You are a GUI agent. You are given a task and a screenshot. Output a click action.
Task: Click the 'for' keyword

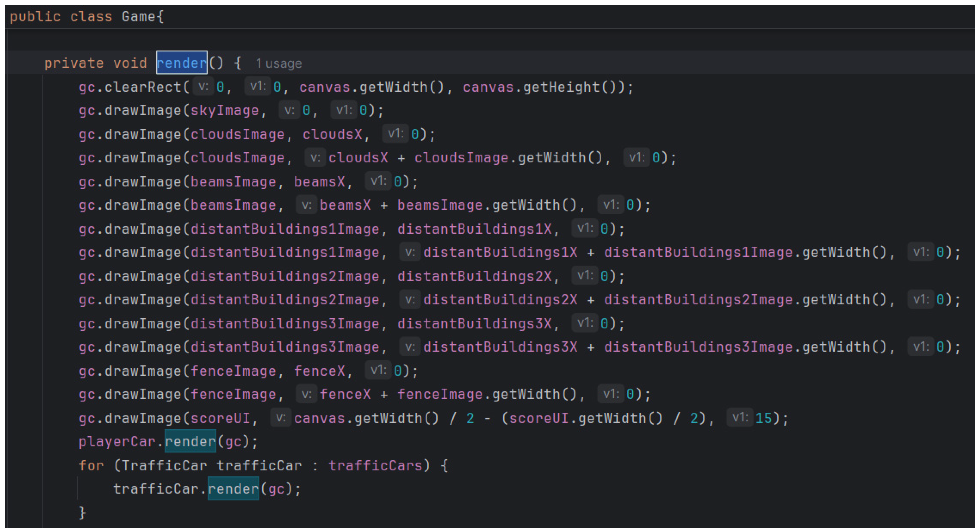(x=91, y=465)
